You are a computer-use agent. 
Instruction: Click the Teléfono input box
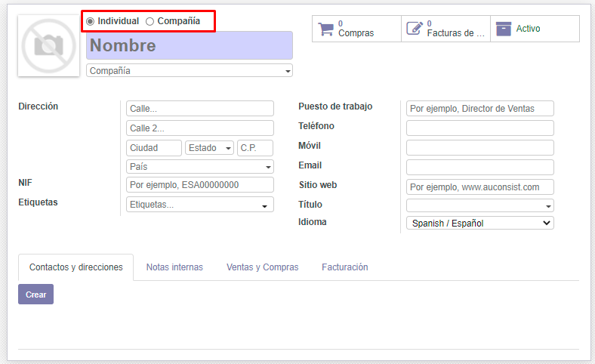pyautogui.click(x=479, y=128)
